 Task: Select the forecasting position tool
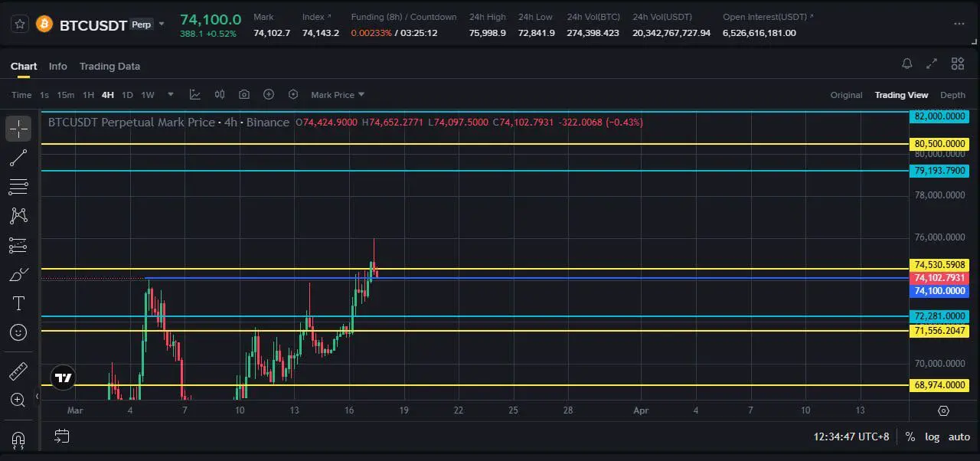18,245
